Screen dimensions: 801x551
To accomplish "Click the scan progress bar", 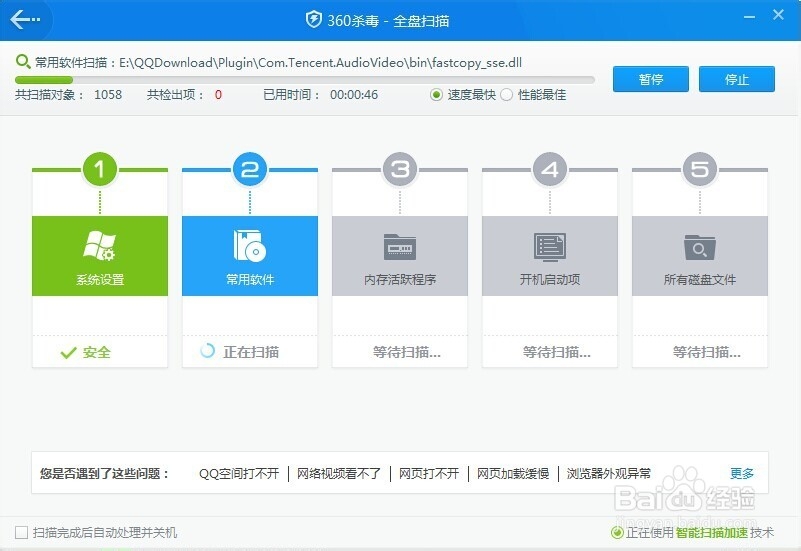I will click(x=305, y=80).
